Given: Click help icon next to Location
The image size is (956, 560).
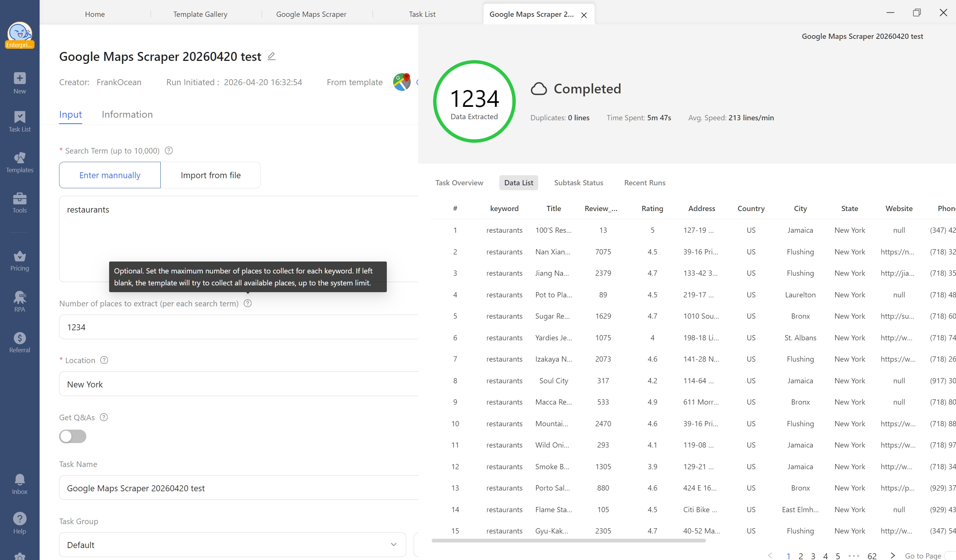Looking at the screenshot, I should (x=104, y=360).
